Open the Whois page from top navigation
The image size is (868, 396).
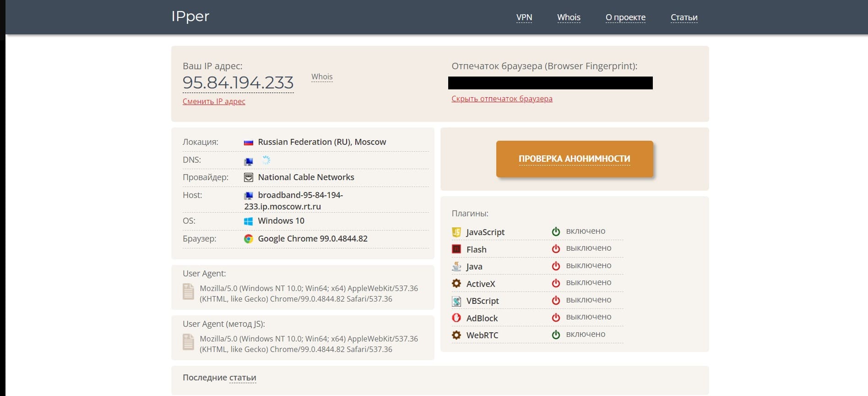pyautogui.click(x=569, y=17)
